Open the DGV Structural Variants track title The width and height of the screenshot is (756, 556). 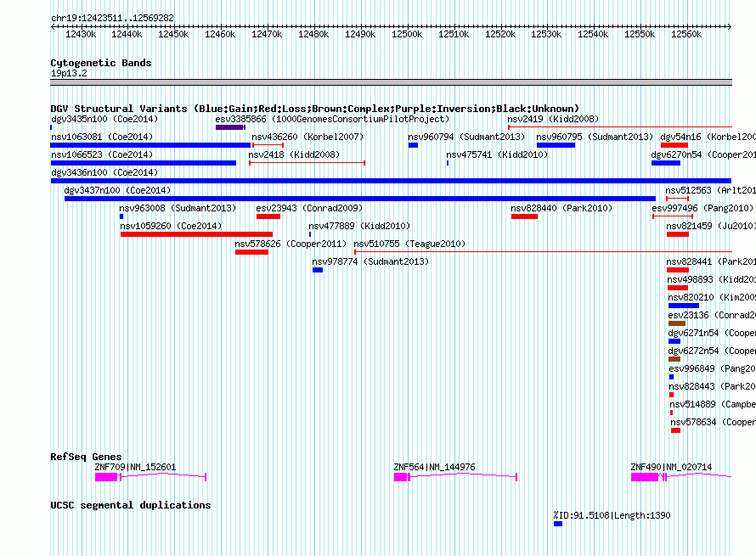pos(314,109)
